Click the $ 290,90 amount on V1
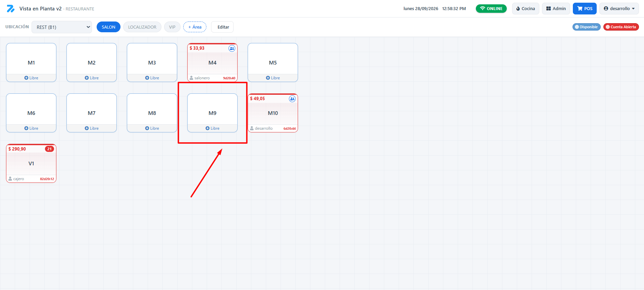 click(17, 149)
